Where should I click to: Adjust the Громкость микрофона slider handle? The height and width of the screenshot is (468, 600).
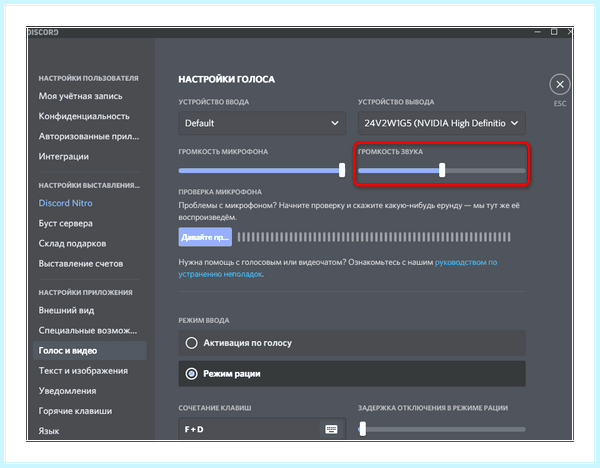pos(342,170)
